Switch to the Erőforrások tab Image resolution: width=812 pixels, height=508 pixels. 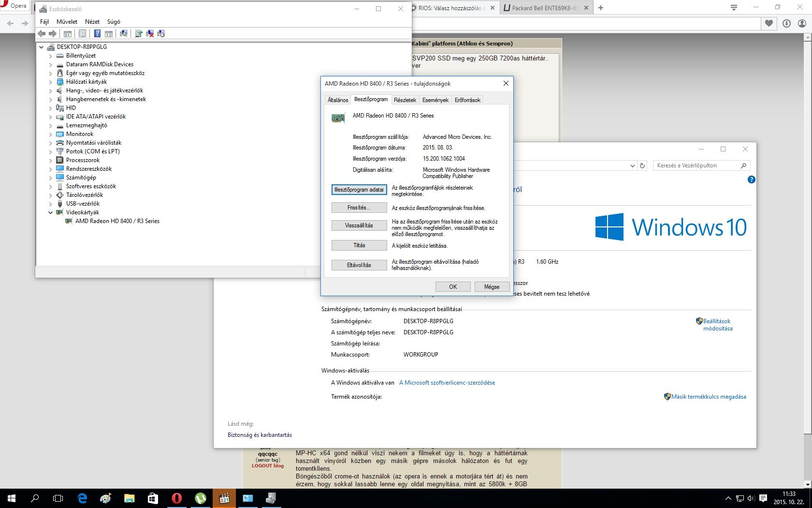467,100
